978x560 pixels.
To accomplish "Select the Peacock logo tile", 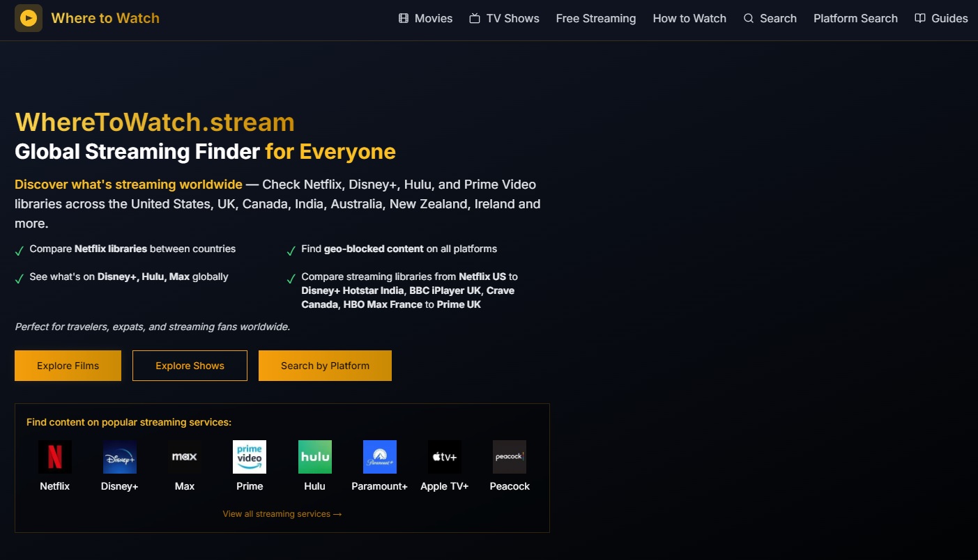I will pyautogui.click(x=510, y=457).
